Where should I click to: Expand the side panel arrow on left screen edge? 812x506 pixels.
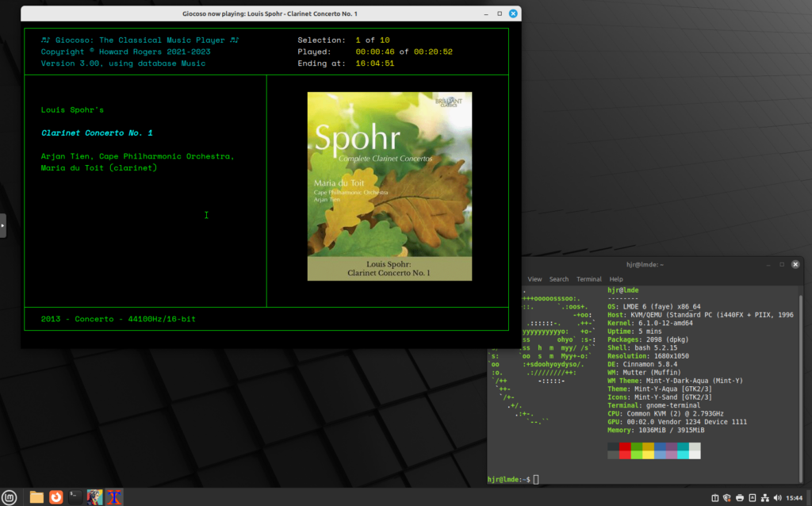pyautogui.click(x=2, y=225)
